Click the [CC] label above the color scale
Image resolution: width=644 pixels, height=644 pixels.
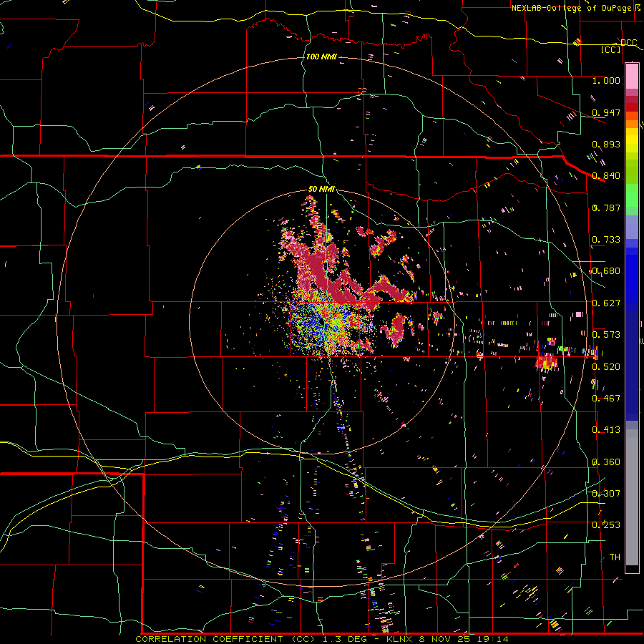pos(611,49)
